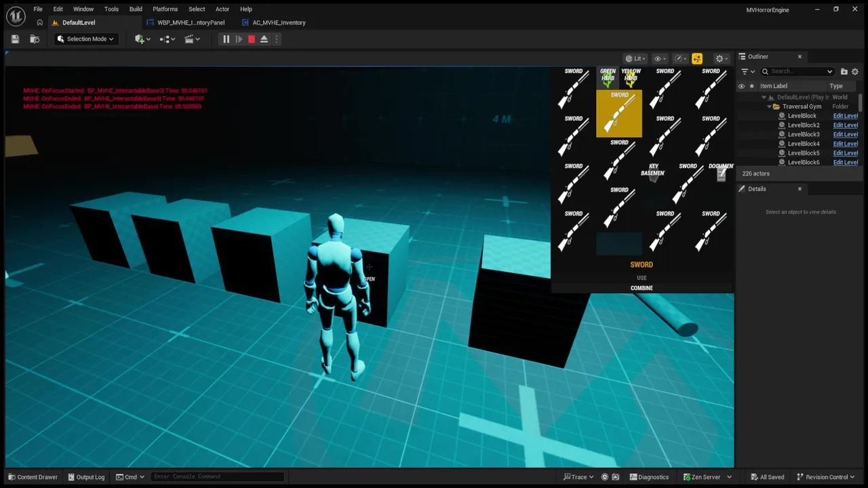
Task: Open the Output Log
Action: (x=85, y=477)
